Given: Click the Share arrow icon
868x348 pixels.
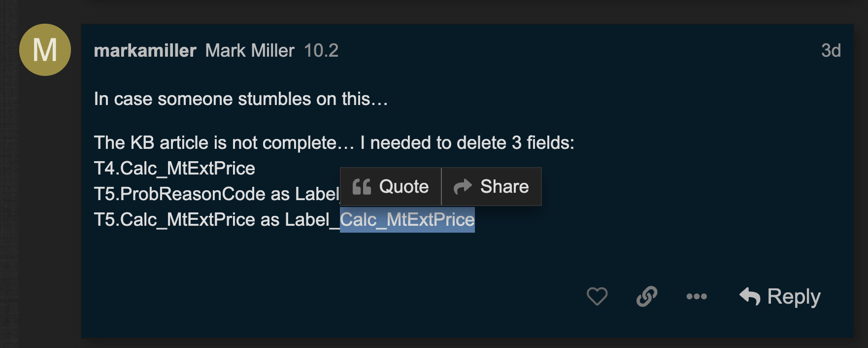Looking at the screenshot, I should tap(463, 186).
